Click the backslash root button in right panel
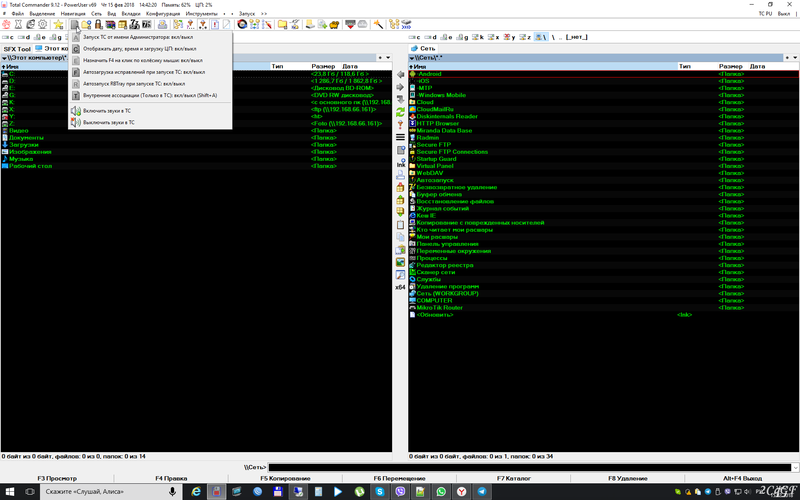 click(553, 37)
